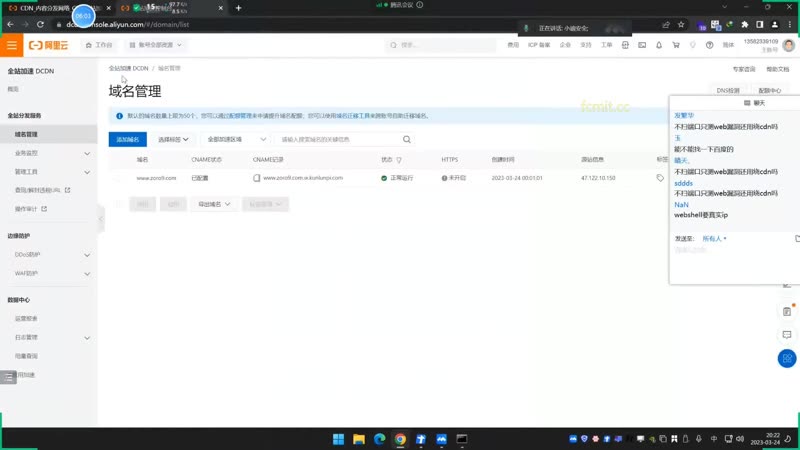Image resolution: width=800 pixels, height=450 pixels.
Task: Click the floating clipboard icon
Action: click(x=787, y=311)
